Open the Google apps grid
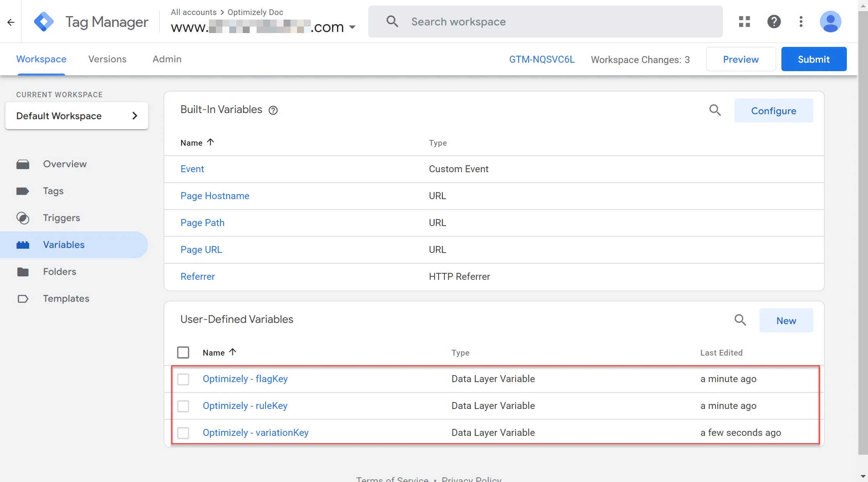The height and width of the screenshot is (482, 868). click(x=744, y=22)
